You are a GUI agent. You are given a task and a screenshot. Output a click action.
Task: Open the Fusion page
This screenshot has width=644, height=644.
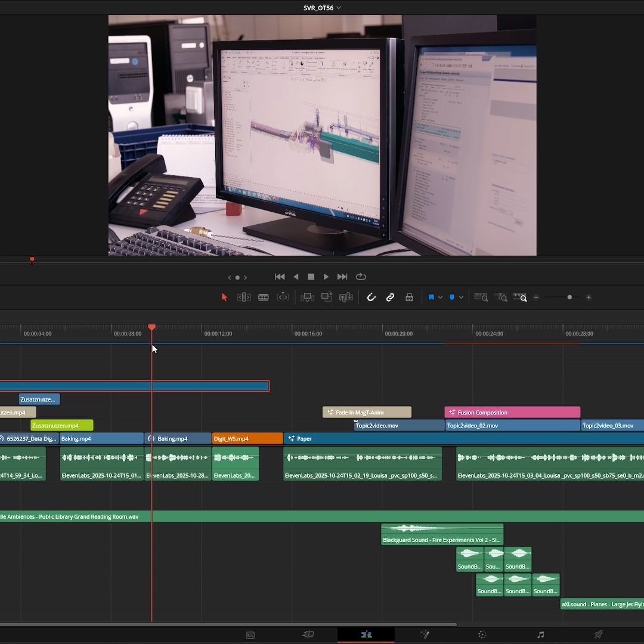pos(425,634)
